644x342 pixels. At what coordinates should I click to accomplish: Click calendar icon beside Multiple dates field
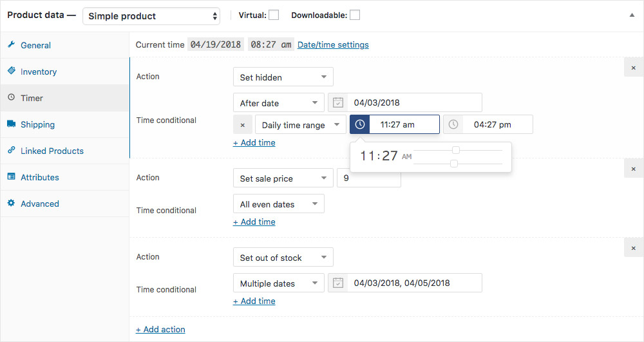(x=338, y=283)
